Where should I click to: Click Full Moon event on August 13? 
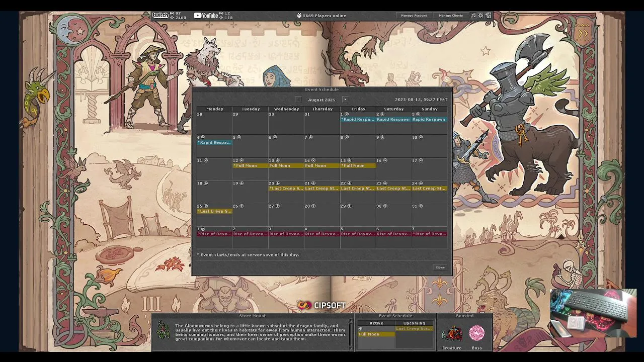tap(286, 165)
